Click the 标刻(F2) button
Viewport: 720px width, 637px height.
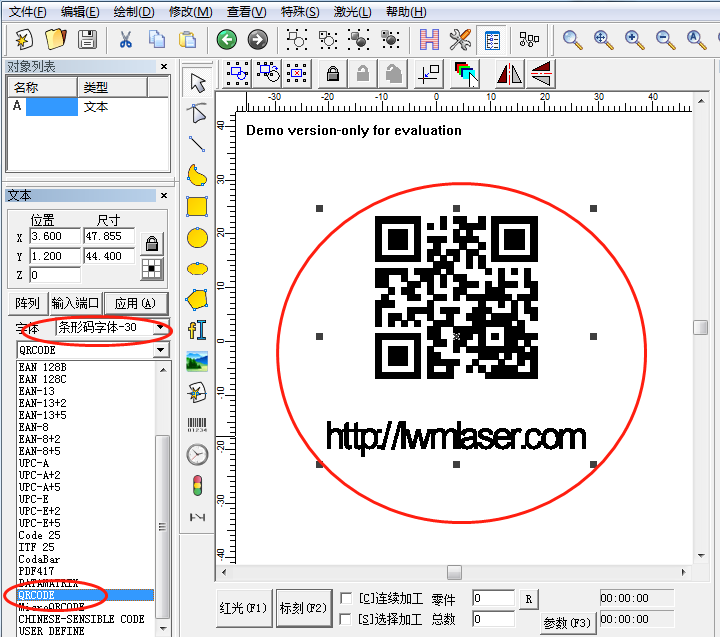[304, 608]
